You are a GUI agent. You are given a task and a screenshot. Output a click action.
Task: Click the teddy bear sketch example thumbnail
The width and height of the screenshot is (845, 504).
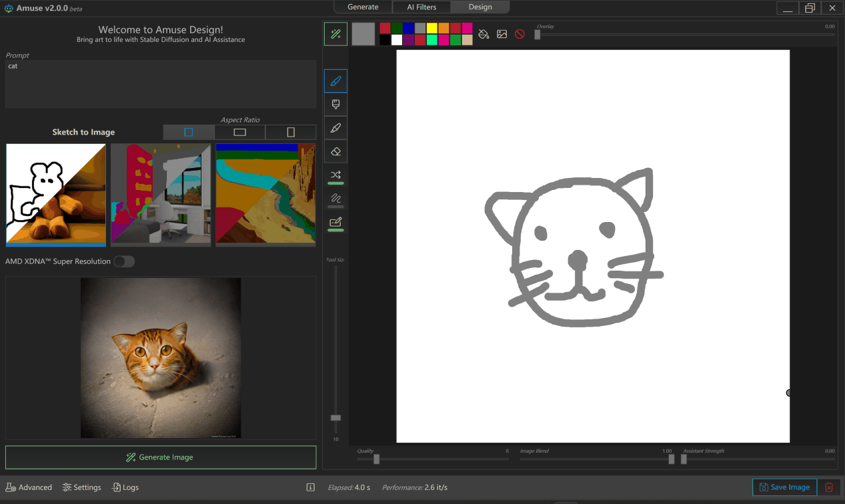(x=56, y=194)
